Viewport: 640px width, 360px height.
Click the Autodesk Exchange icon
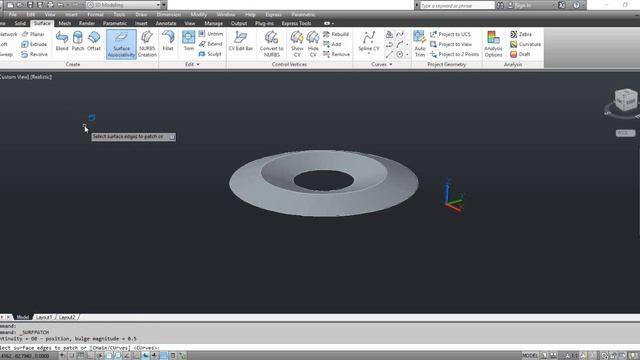562,5
